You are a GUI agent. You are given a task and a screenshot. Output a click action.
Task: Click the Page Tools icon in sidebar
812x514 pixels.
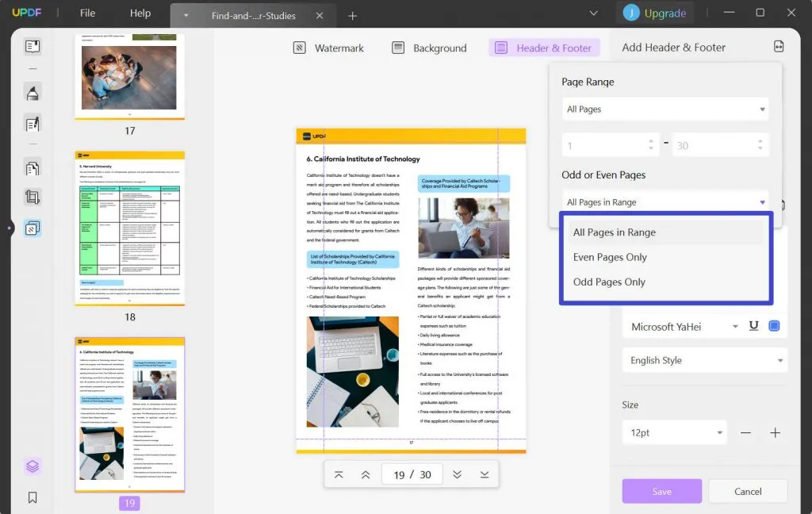(x=32, y=228)
